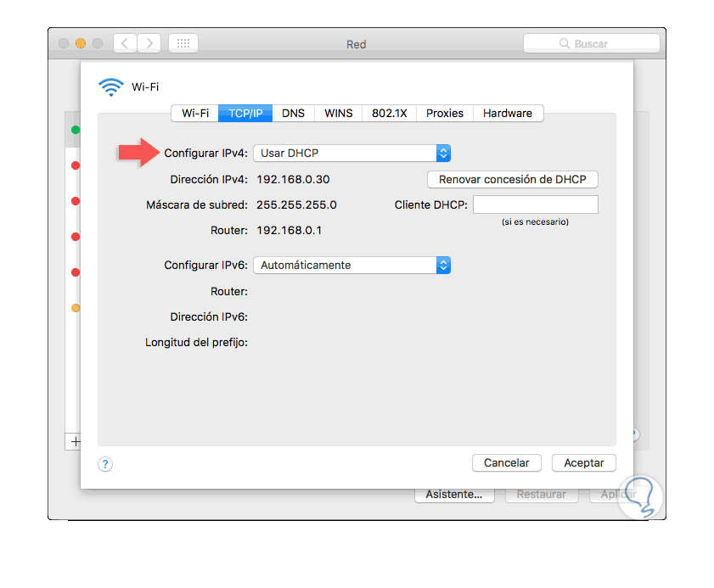Screen dimensions: 714x588
Task: Click the Restaurar button in Red window
Action: pos(542,496)
